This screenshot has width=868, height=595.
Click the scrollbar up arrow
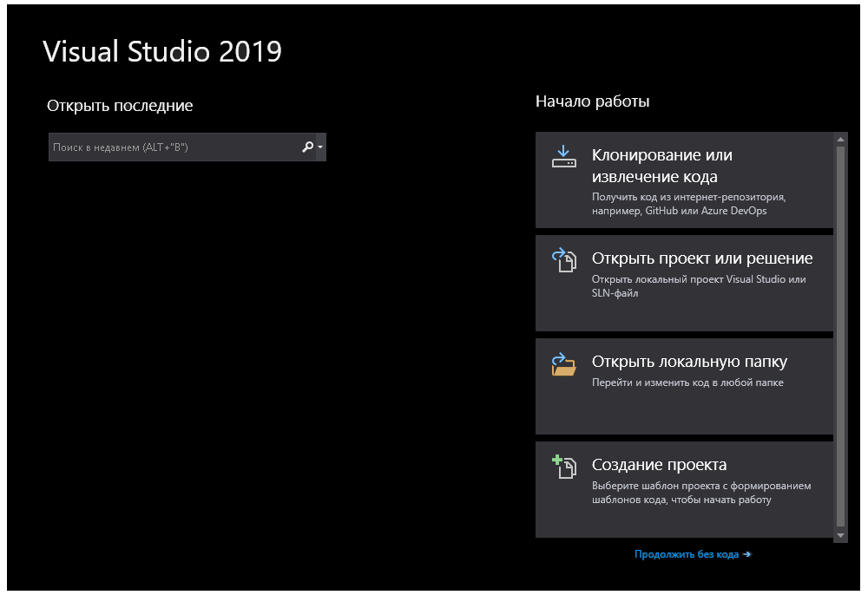[x=840, y=140]
